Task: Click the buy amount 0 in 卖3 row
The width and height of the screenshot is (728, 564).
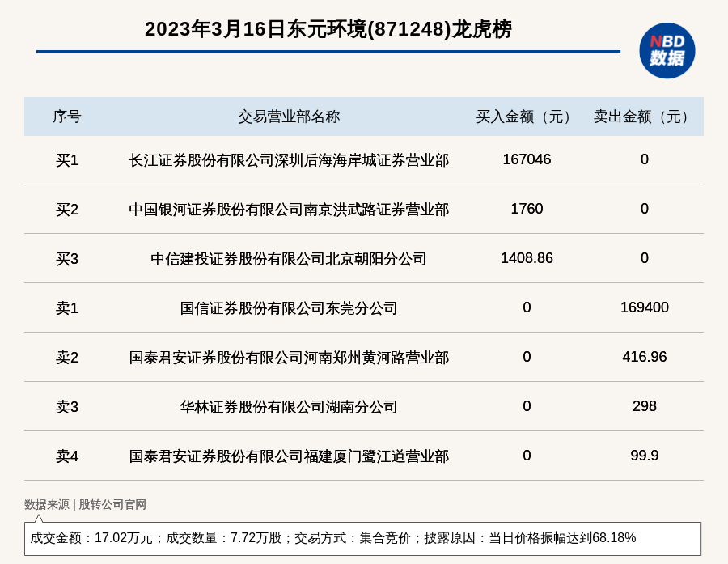Action: pyautogui.click(x=527, y=406)
